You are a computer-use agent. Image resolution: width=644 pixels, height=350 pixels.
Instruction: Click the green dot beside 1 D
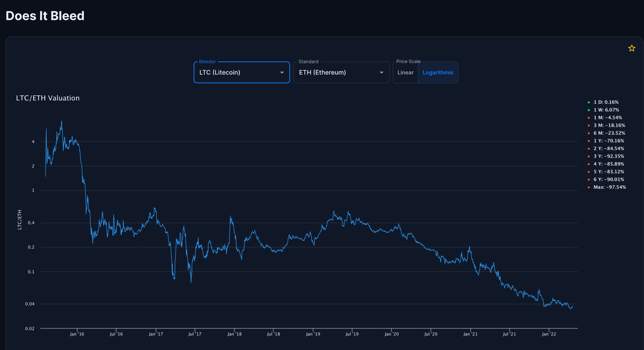[x=588, y=102]
